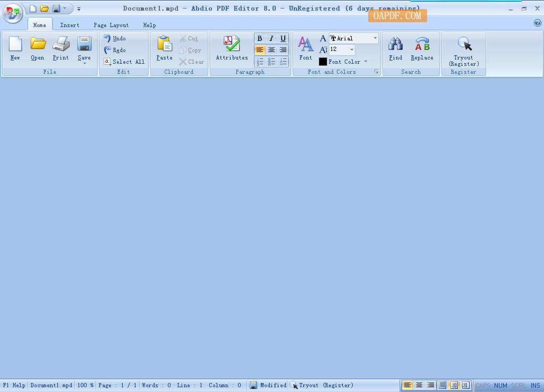This screenshot has width=544, height=392.
Task: Open the Customize Quick Access Toolbar arrow
Action: click(79, 8)
